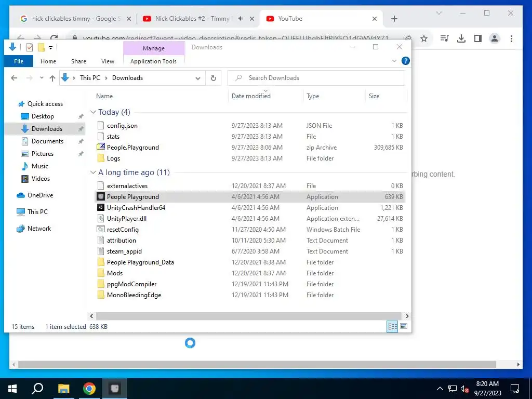Select Network in the navigation pane
The image size is (532, 399).
click(39, 229)
